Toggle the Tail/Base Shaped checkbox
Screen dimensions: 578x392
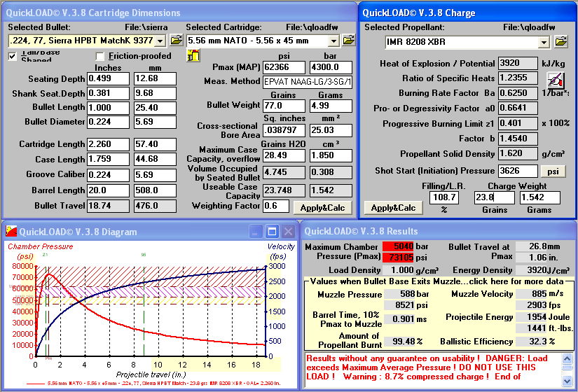coord(13,56)
